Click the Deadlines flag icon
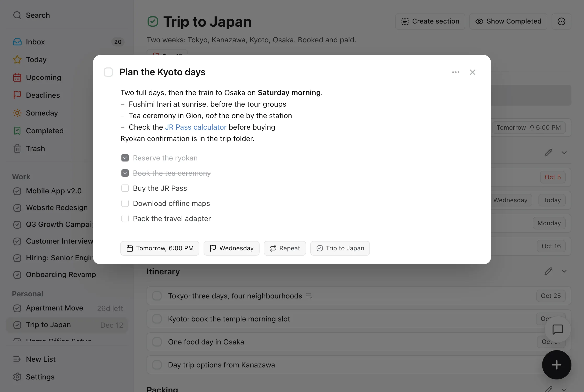Screen dimensions: 584x392 [17, 95]
